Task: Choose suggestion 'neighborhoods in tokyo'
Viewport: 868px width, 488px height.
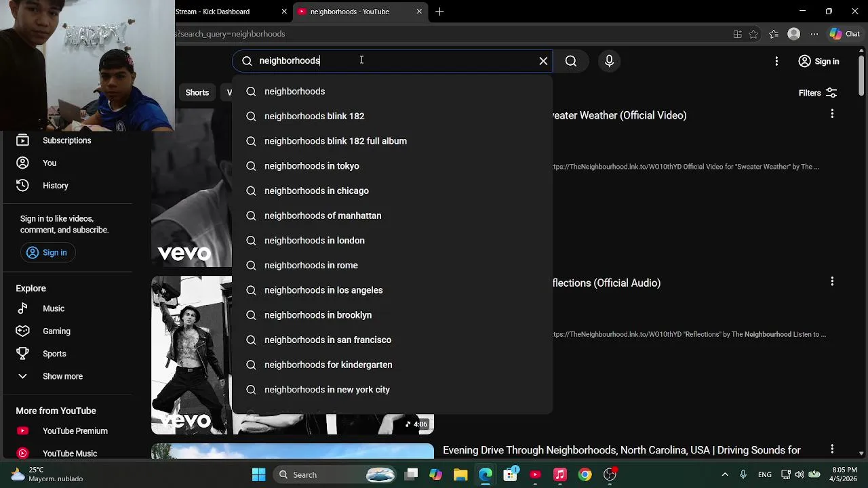Action: pyautogui.click(x=392, y=166)
